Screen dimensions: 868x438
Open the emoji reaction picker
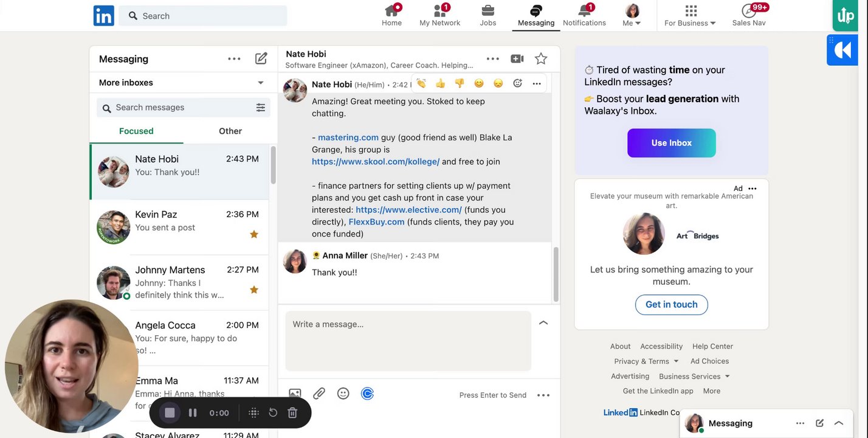pos(517,83)
